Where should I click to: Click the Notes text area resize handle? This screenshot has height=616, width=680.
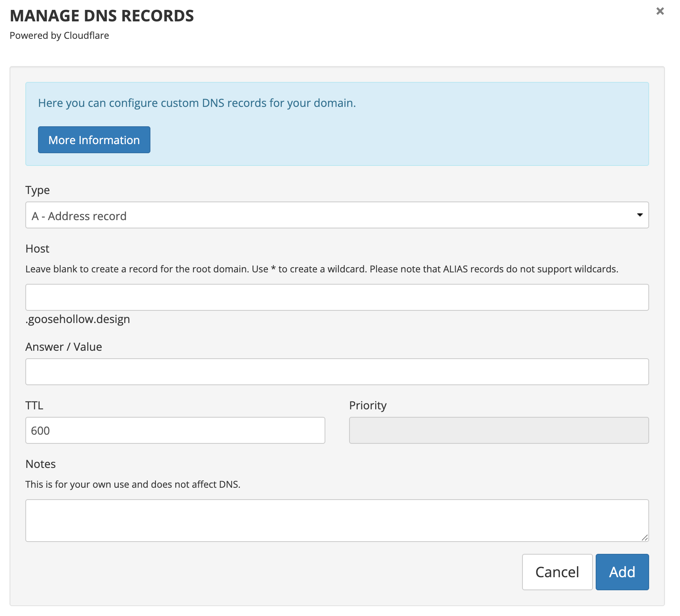[x=645, y=538]
